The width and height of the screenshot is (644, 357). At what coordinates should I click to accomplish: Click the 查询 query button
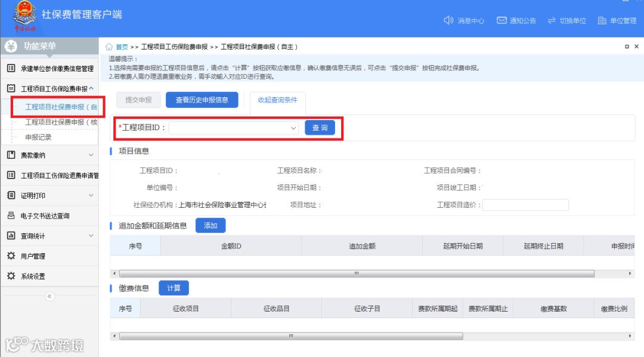pyautogui.click(x=320, y=127)
